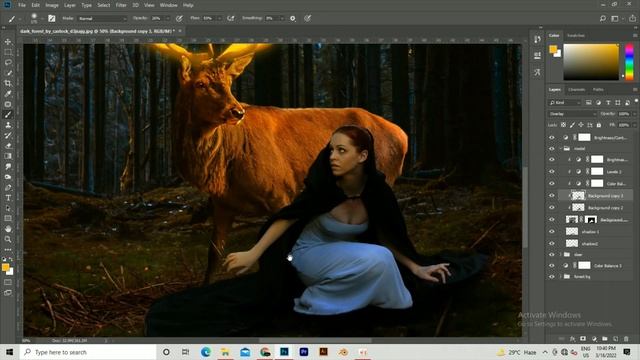Pick a color in the Color panel field
The image size is (640, 360).
(x=591, y=62)
